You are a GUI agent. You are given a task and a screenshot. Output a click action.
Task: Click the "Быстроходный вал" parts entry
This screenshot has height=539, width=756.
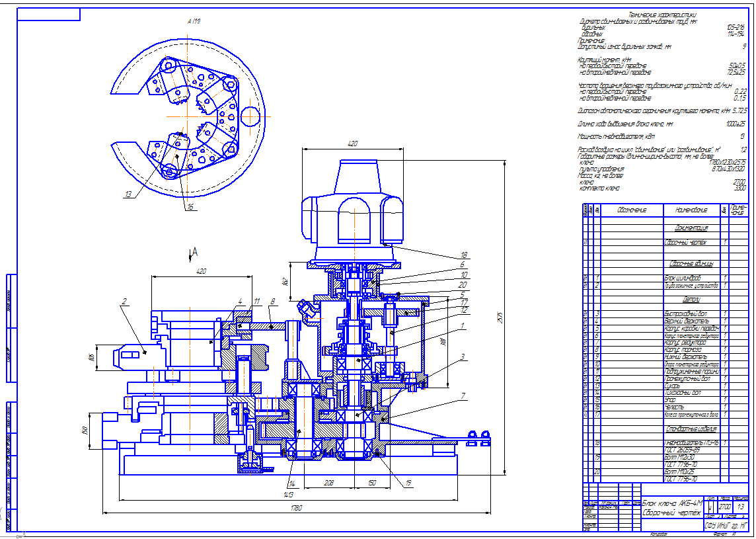coord(687,314)
